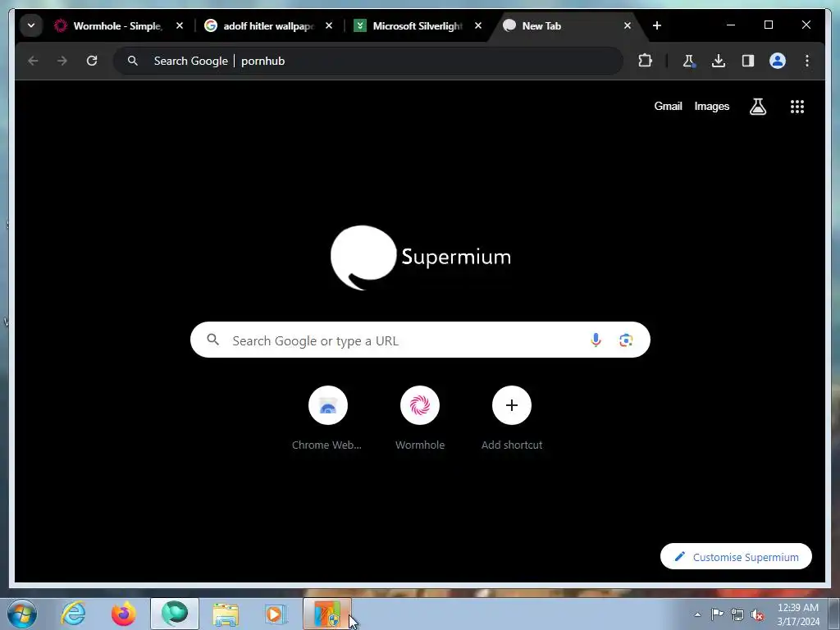Close the Wormhole - Simple tab
This screenshot has width=840, height=630.
[x=180, y=25]
